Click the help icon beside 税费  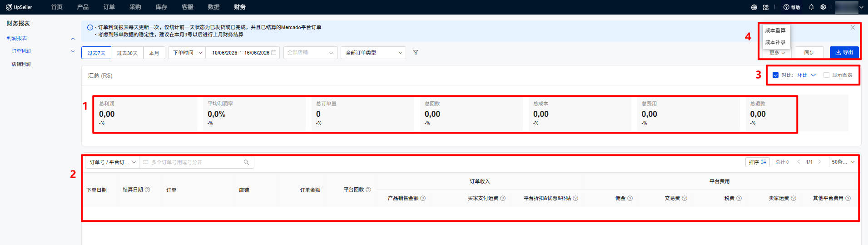point(739,198)
